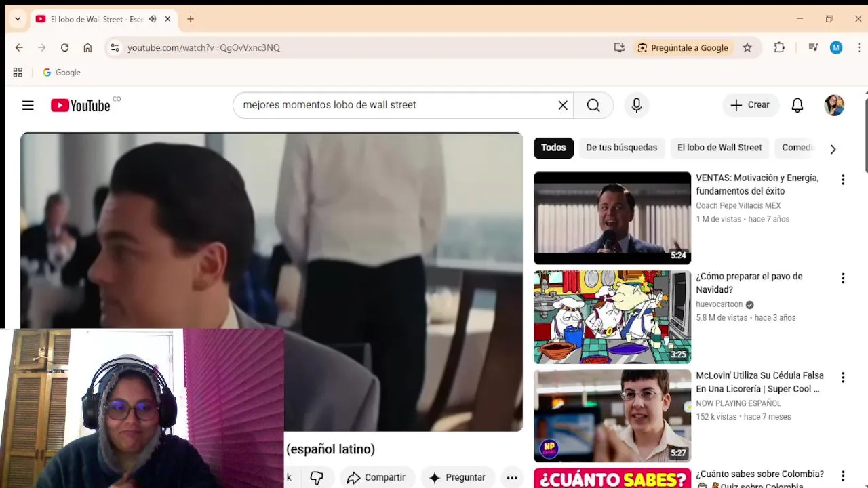Mute the tab via speaker icon
868x488 pixels.
tap(152, 19)
